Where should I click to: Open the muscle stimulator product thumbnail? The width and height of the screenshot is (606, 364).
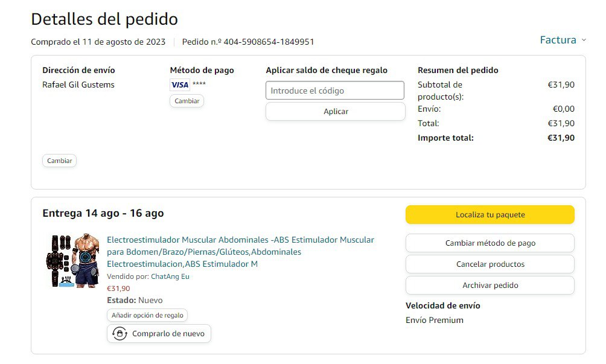click(72, 261)
